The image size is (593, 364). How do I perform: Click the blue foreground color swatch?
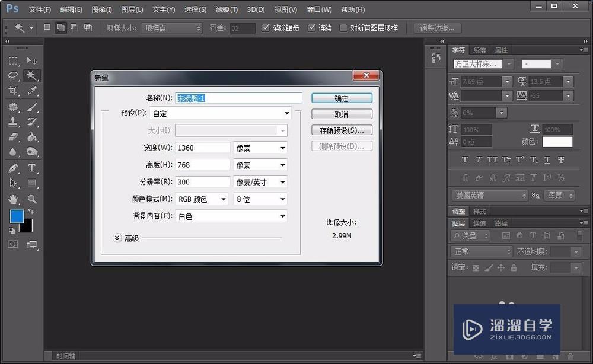[16, 217]
